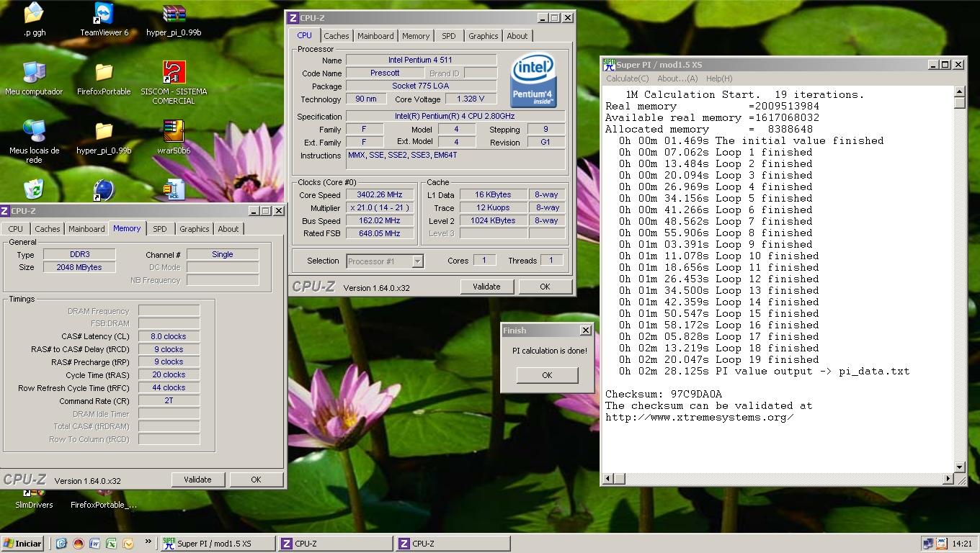Click Validate in the front CPU-Z window
The width and height of the screenshot is (980, 553).
point(486,287)
